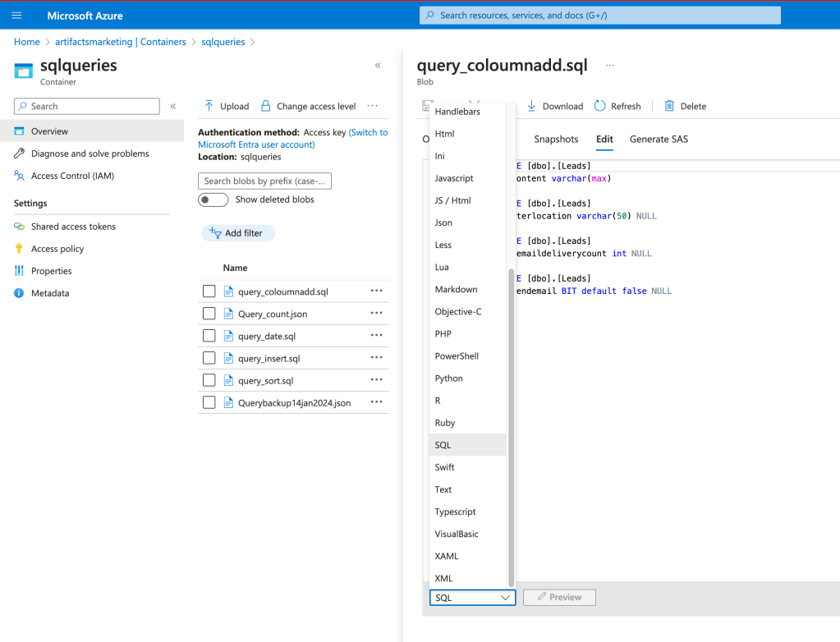Screen dimensions: 840x642
Task: Click the sqlqueries container icon
Action: (24, 71)
